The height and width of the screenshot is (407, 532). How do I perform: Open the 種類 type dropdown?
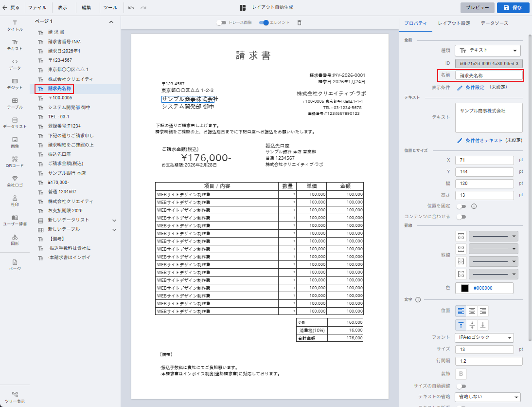(488, 50)
